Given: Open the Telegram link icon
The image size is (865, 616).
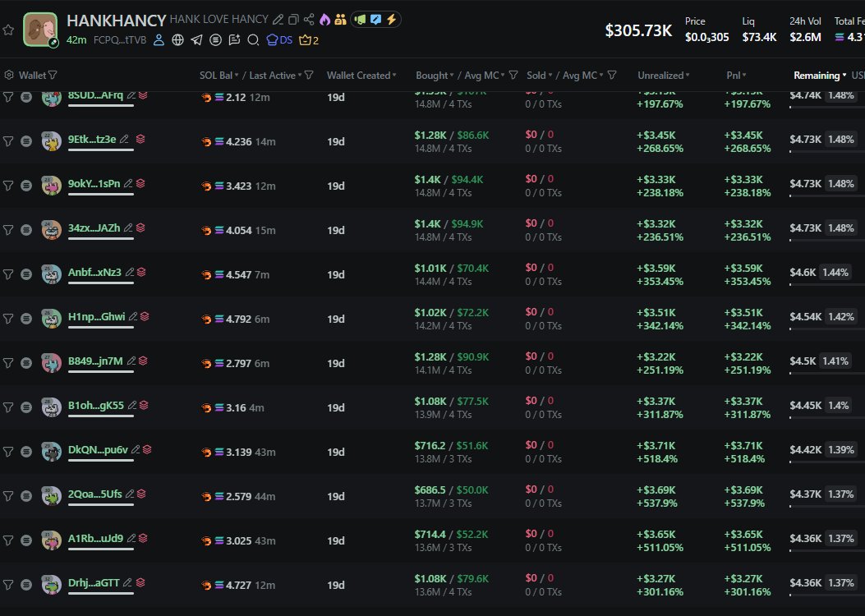Looking at the screenshot, I should [x=196, y=39].
